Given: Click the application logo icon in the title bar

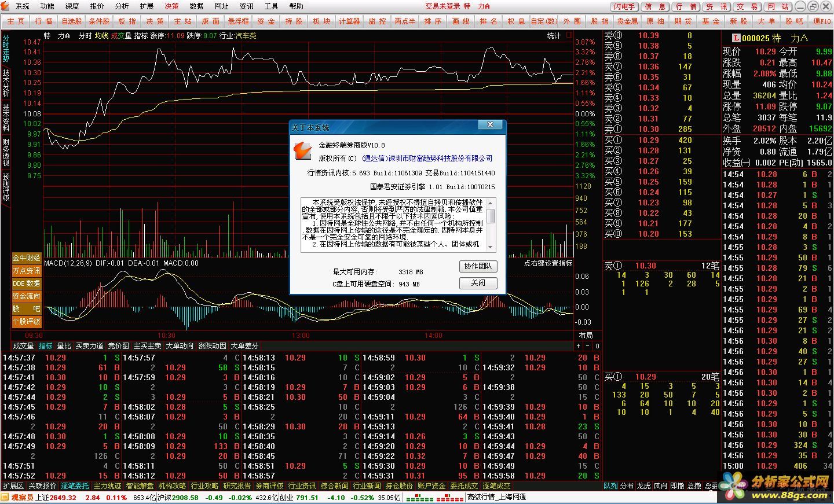Looking at the screenshot, I should pyautogui.click(x=6, y=6).
